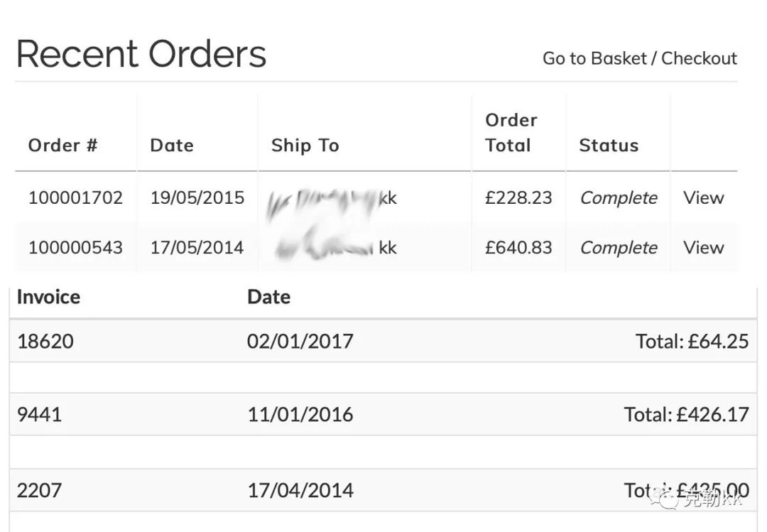Click invoice number 18620
The image size is (767, 532).
(45, 342)
